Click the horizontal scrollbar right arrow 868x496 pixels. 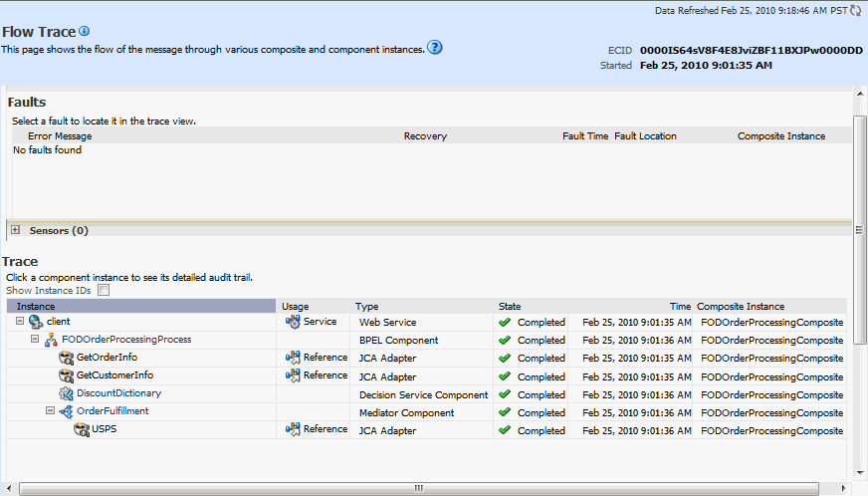(x=843, y=488)
